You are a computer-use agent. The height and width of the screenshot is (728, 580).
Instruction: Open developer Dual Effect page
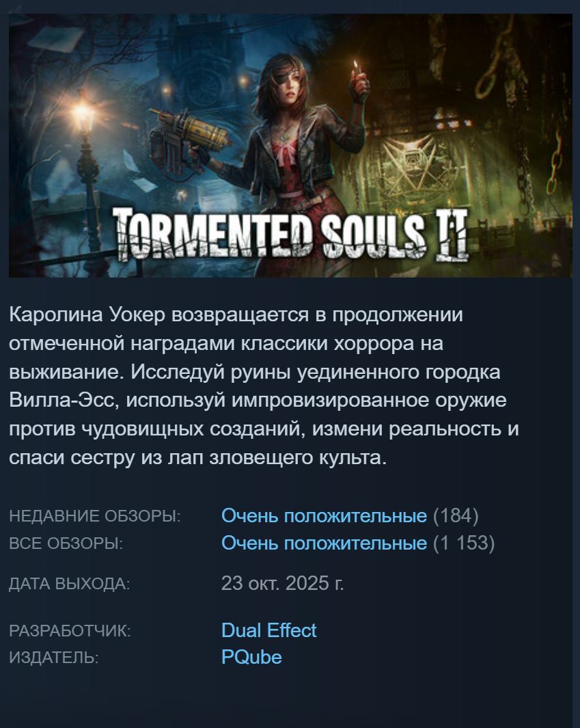point(268,630)
